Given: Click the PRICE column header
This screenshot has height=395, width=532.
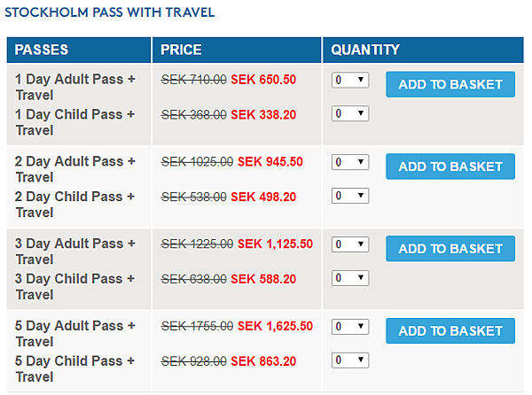Looking at the screenshot, I should 237,50.
